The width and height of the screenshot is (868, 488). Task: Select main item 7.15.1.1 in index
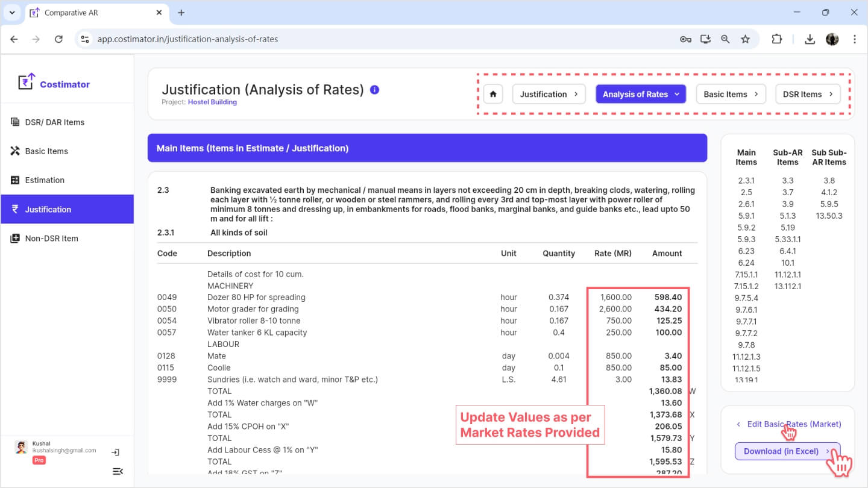[x=746, y=275]
